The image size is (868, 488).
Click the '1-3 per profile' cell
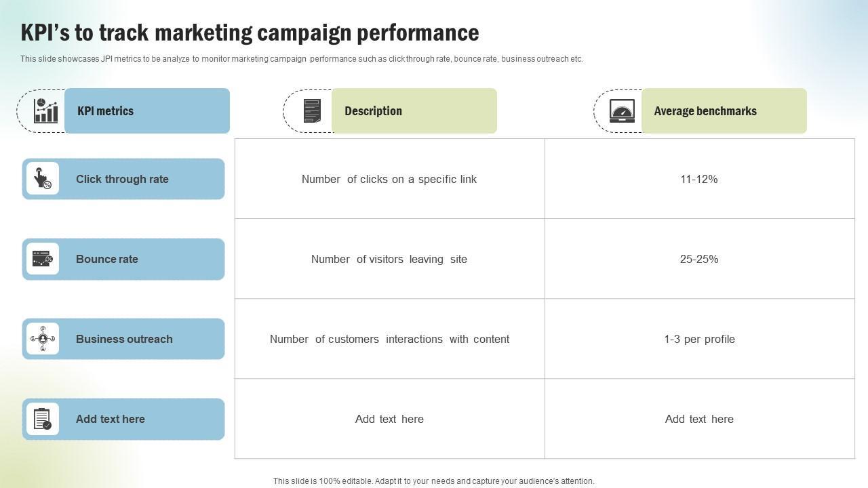(x=699, y=339)
